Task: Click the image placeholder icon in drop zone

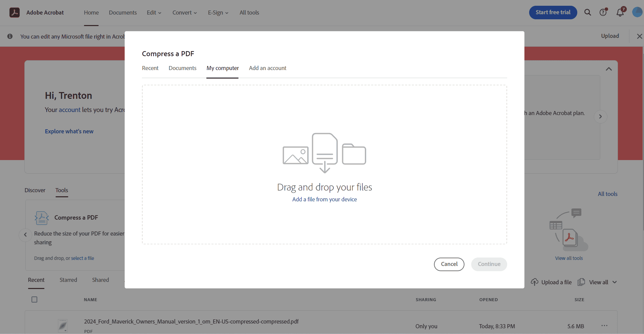Action: [295, 155]
